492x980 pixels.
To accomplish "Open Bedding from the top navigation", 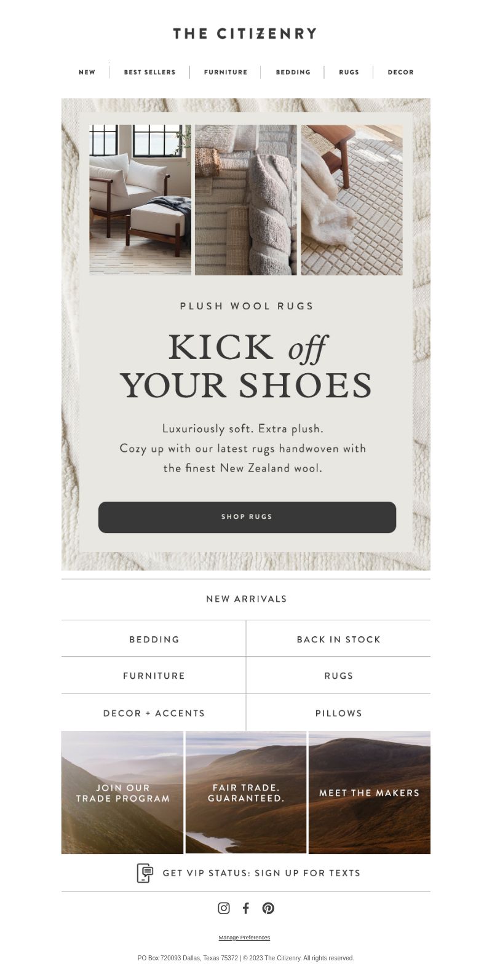I will coord(293,72).
